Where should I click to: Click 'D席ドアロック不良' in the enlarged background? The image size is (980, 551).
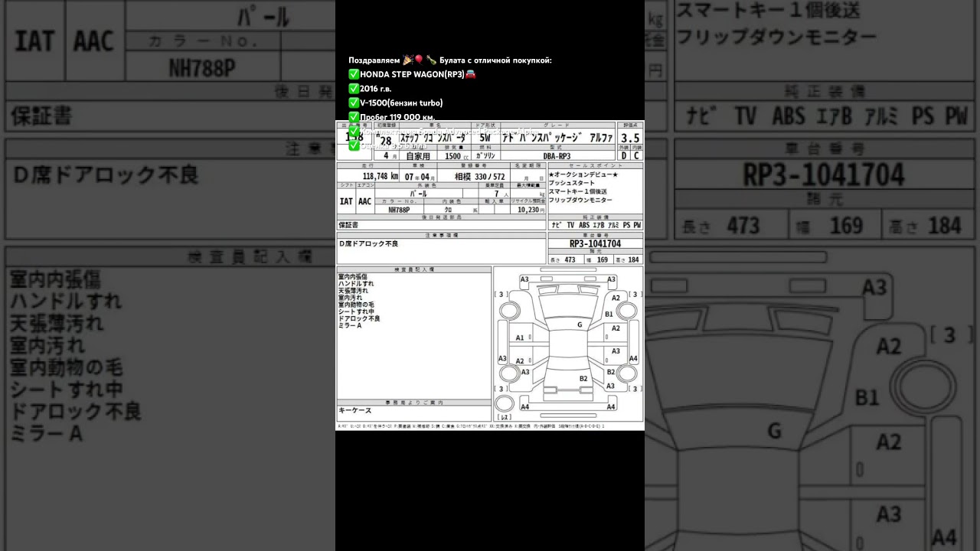[106, 175]
